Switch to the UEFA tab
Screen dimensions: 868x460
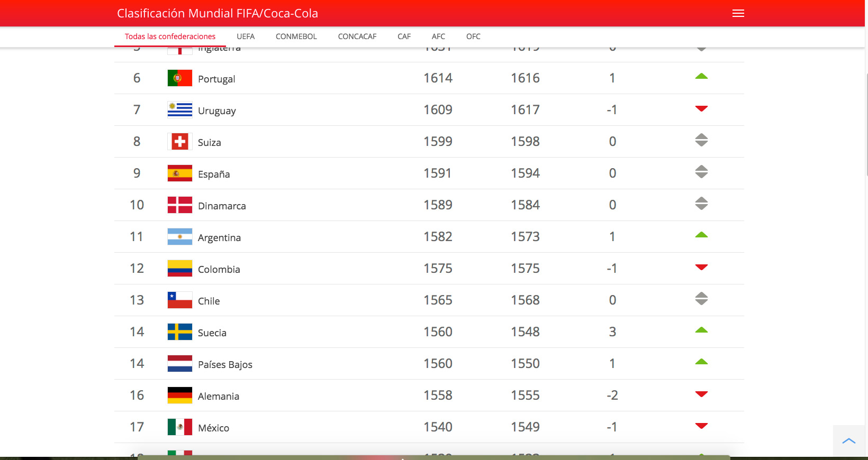point(246,36)
